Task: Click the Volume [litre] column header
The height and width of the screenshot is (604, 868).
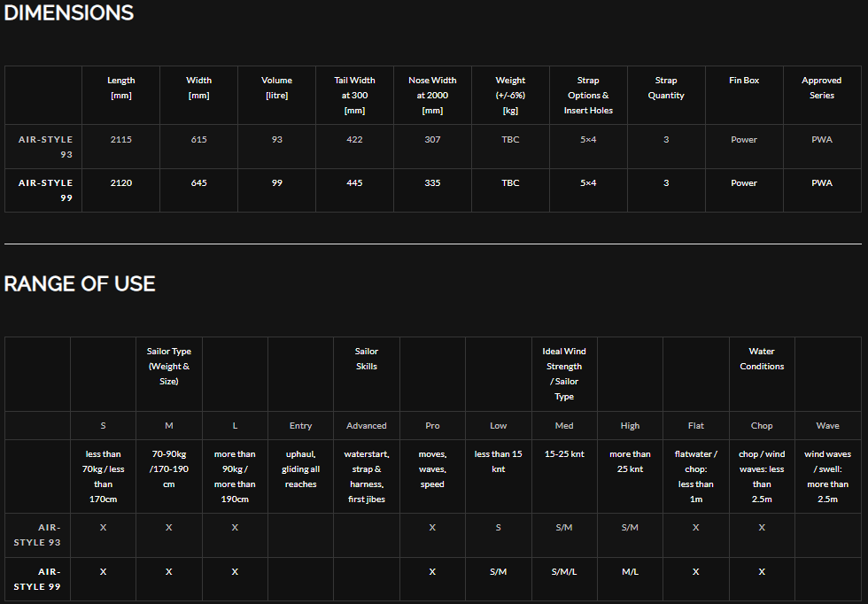Action: click(x=276, y=88)
